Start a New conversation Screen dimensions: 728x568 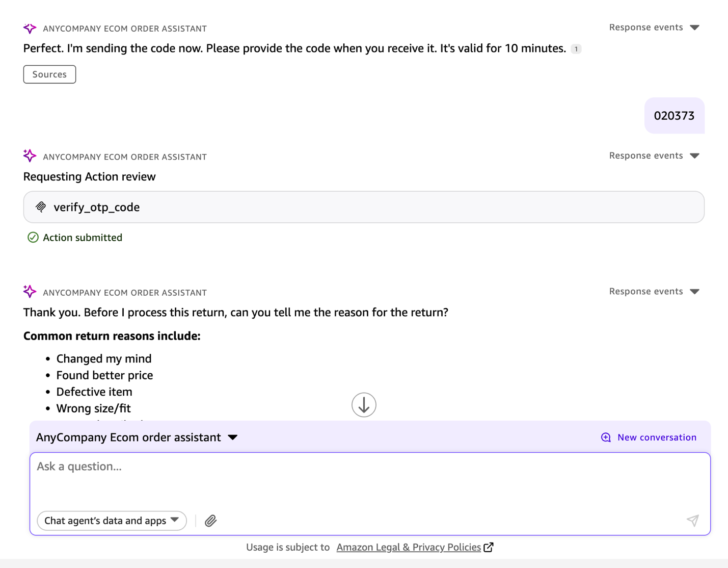pos(656,437)
